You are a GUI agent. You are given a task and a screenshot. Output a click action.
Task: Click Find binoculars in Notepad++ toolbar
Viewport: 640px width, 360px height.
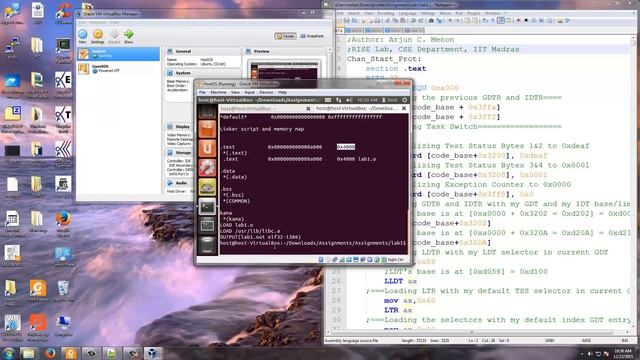(431, 20)
